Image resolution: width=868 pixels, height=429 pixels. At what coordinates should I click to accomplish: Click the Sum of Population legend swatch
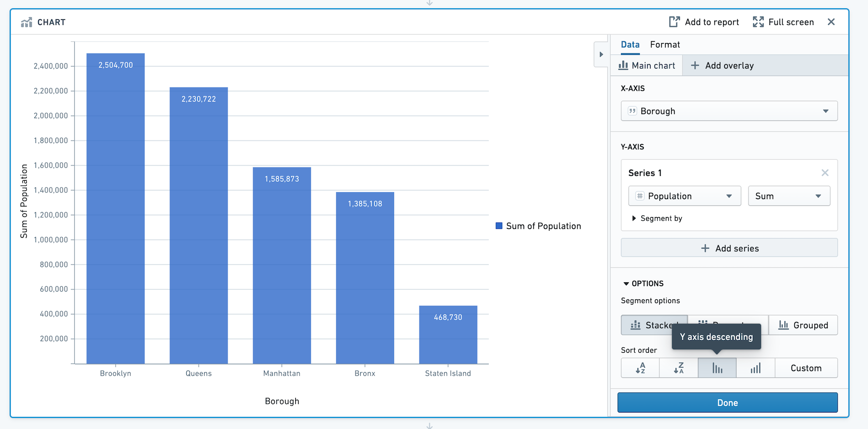click(499, 226)
